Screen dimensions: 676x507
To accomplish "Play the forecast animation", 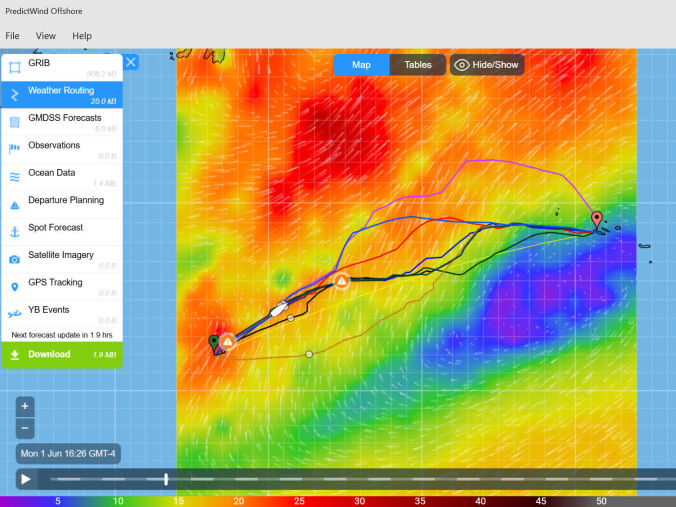I will (26, 479).
